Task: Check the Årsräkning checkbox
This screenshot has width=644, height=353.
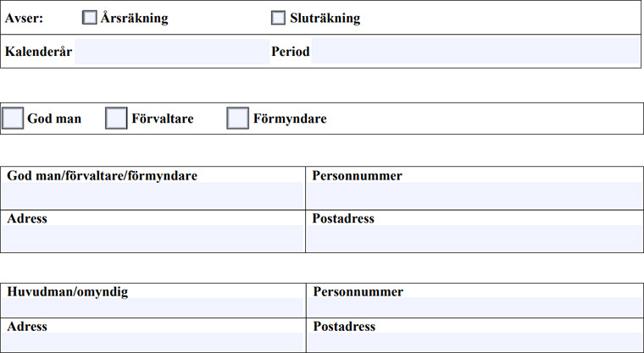Action: pyautogui.click(x=90, y=18)
